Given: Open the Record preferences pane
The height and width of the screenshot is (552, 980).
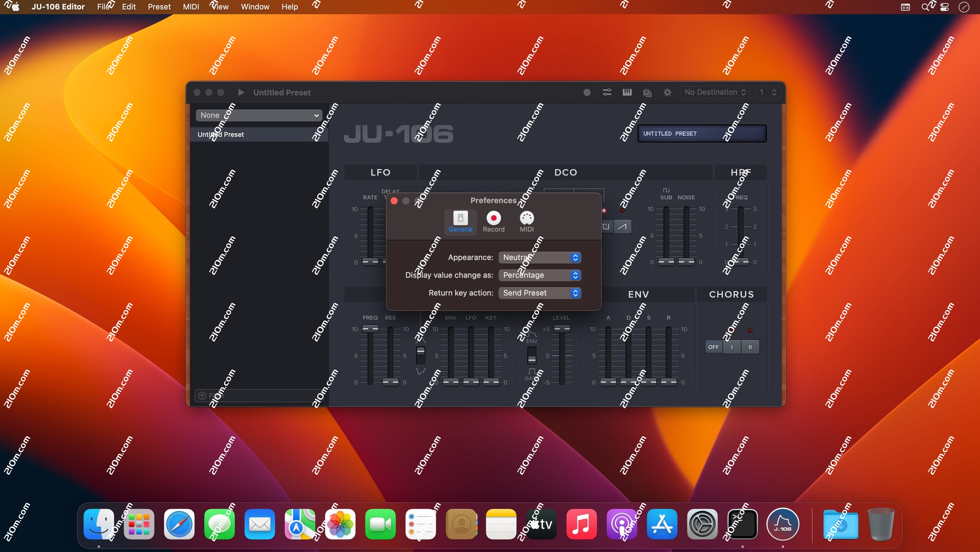Looking at the screenshot, I should [x=494, y=222].
